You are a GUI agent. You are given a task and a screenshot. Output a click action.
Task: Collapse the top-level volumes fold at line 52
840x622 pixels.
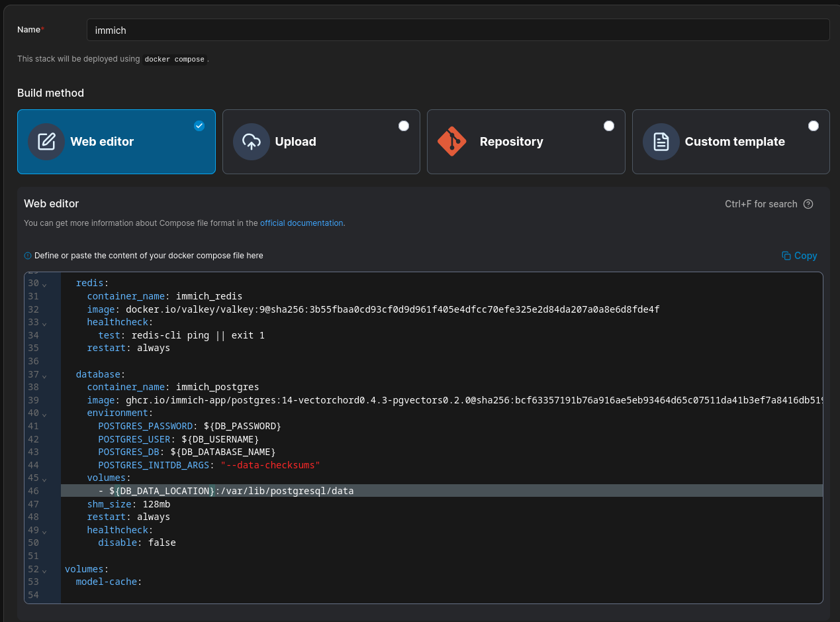pos(45,570)
